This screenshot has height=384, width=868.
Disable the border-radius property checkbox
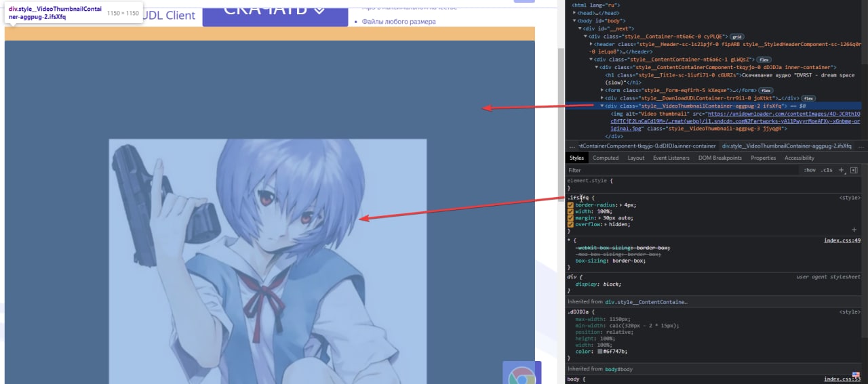pos(570,205)
